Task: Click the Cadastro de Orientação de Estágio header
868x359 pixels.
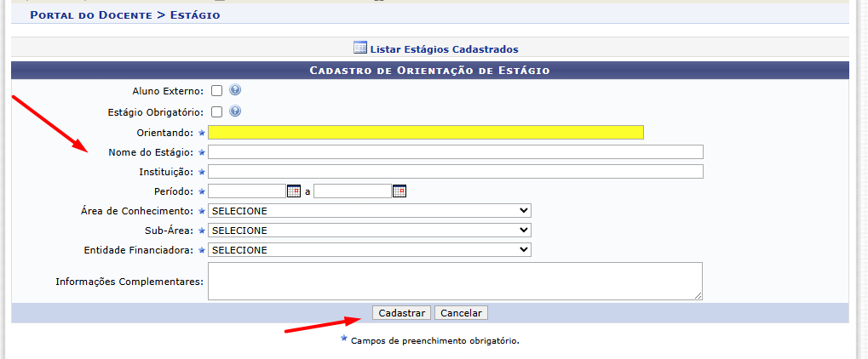Action: (x=429, y=71)
